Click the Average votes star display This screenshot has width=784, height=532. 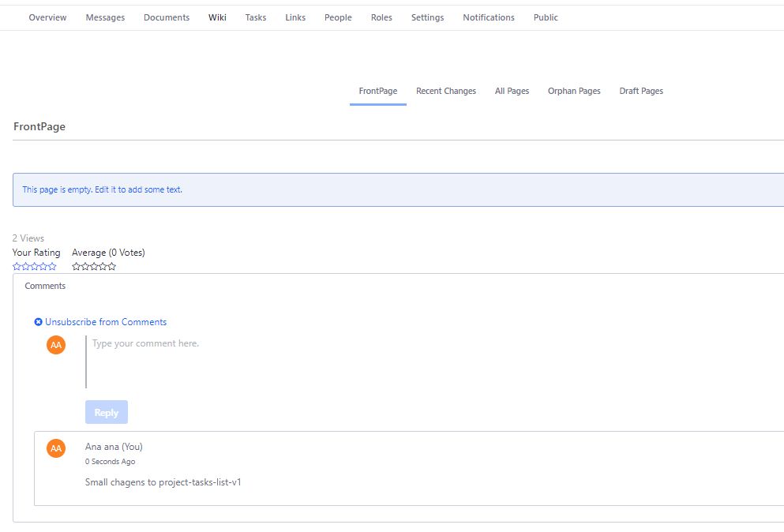coord(94,267)
